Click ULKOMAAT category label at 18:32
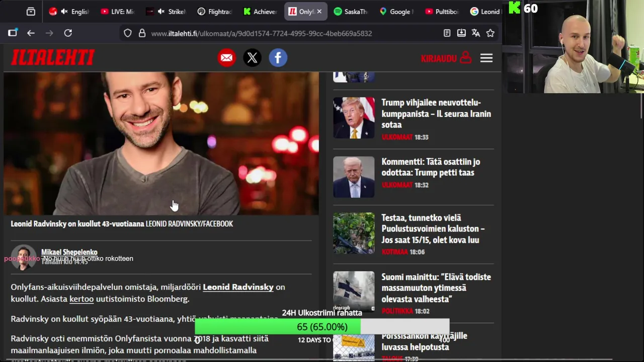 point(397,185)
